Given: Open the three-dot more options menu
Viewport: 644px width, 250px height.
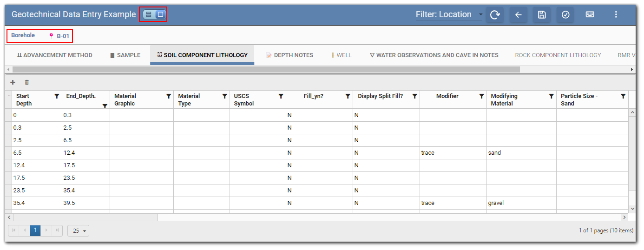Looking at the screenshot, I should click(616, 15).
